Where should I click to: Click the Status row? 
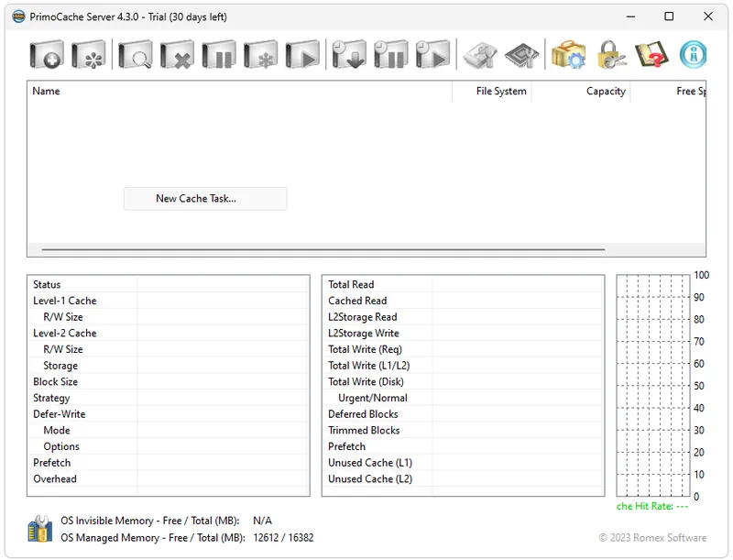tap(169, 285)
